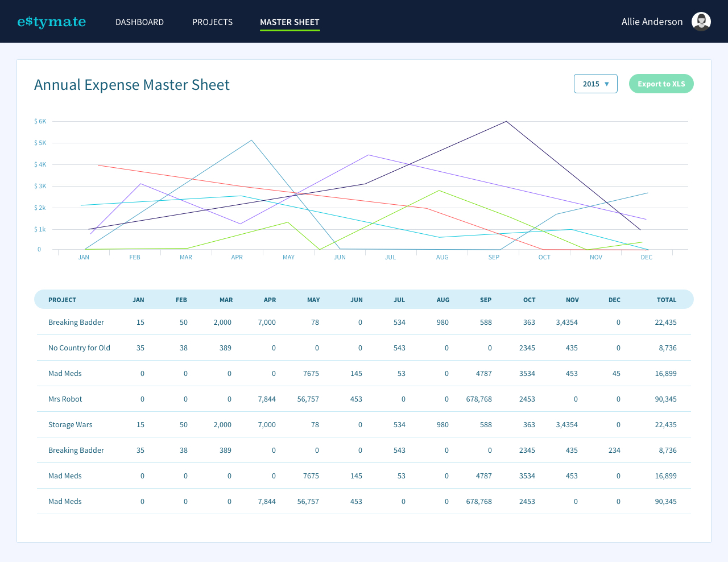Click the TOTAL column header
This screenshot has height=562, width=728.
click(x=666, y=300)
